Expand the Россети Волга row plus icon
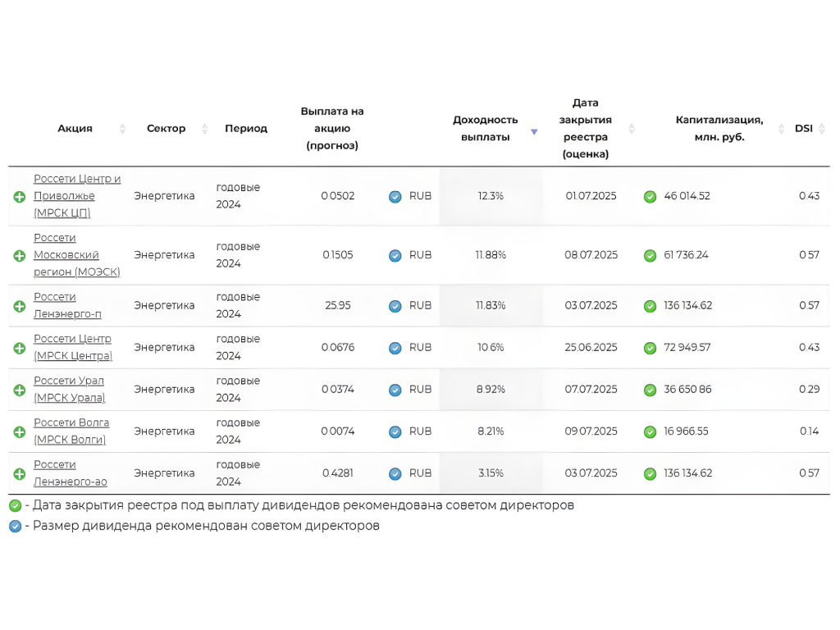This screenshot has width=840, height=630. point(19,432)
